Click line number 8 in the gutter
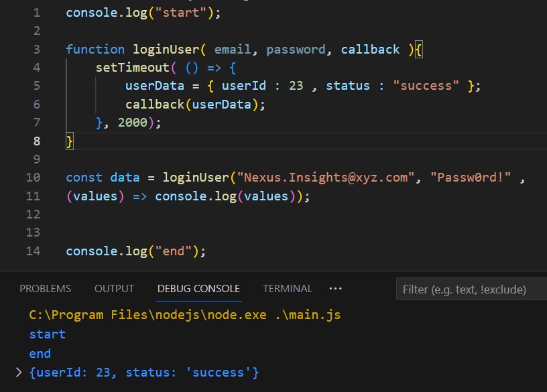This screenshot has width=547, height=392. point(37,141)
